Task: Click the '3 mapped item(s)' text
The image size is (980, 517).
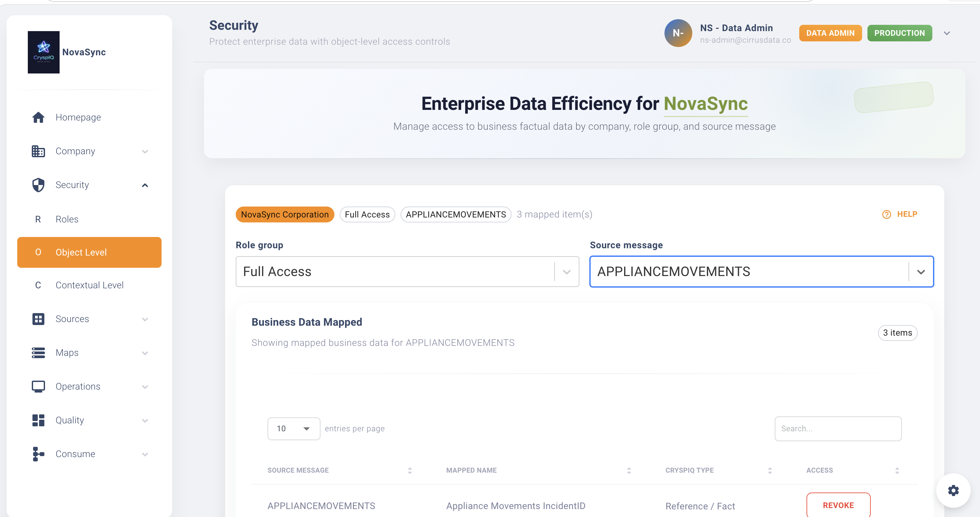Action: click(554, 214)
